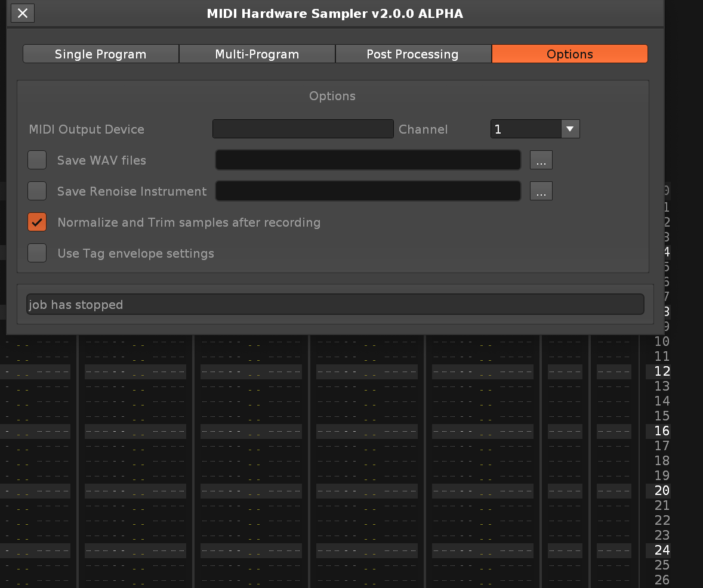The height and width of the screenshot is (588, 703).
Task: Go to the Post Processing tab
Action: (x=413, y=54)
